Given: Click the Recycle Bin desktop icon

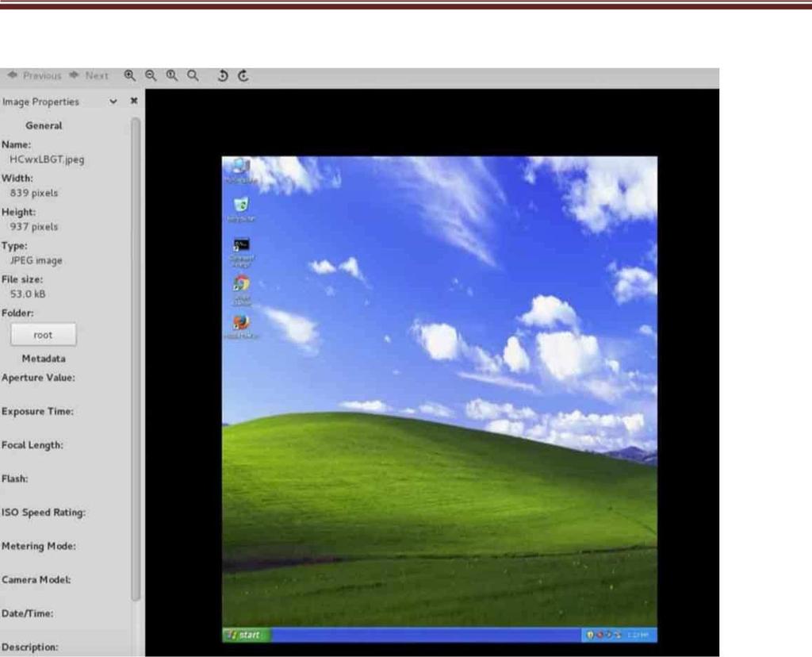Looking at the screenshot, I should click(241, 209).
